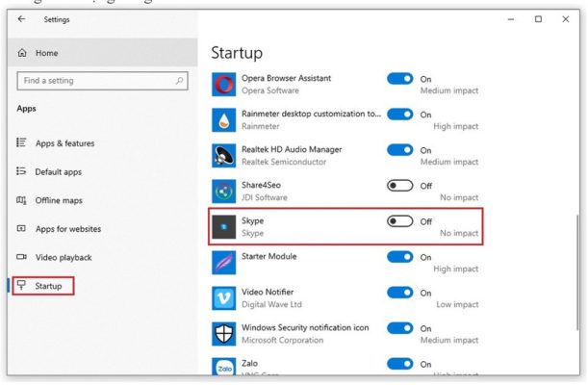
Task: Select Offline maps in sidebar
Action: 59,200
